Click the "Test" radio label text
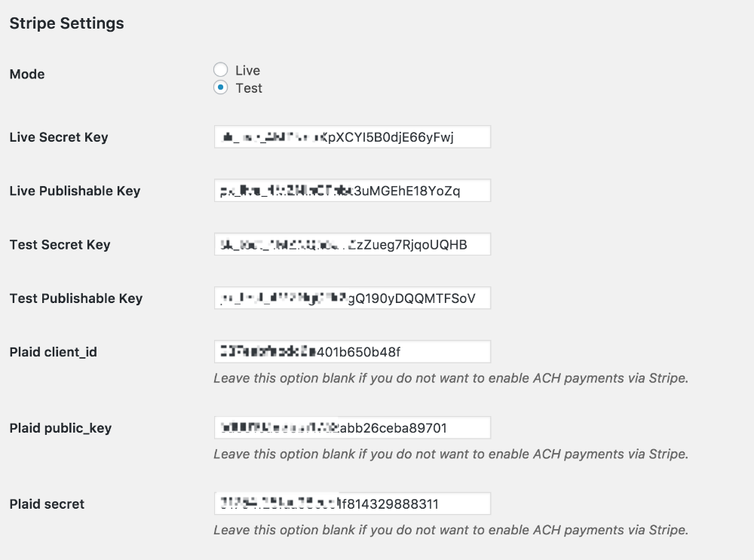Viewport: 754px width, 560px height. [x=249, y=88]
